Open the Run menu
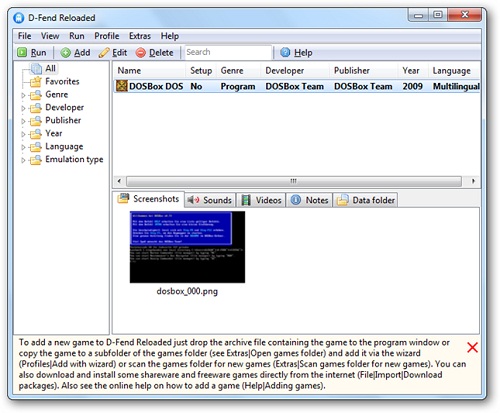 pyautogui.click(x=77, y=36)
